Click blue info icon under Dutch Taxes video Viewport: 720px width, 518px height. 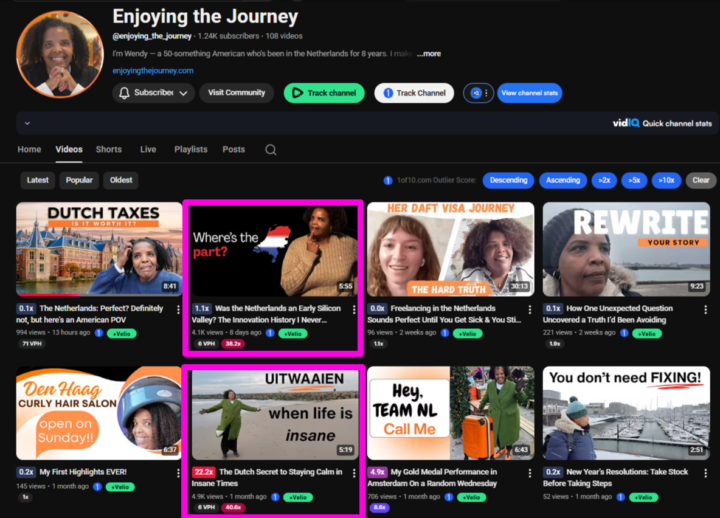click(99, 333)
